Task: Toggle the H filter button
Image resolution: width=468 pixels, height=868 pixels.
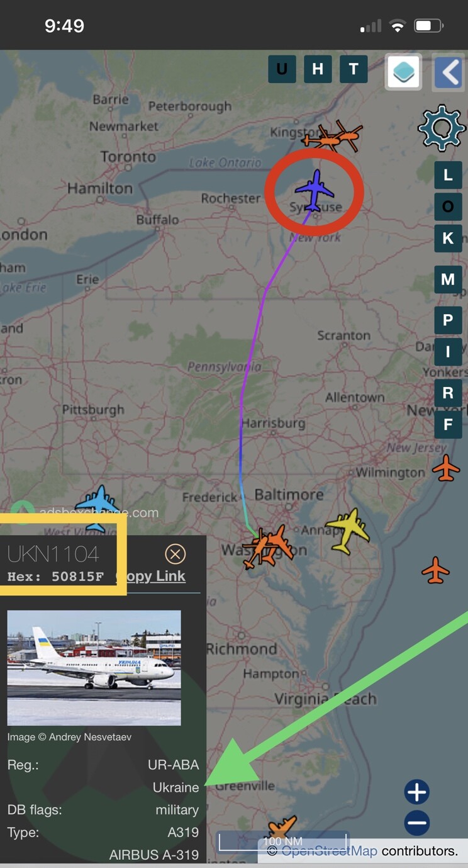Action: pyautogui.click(x=318, y=69)
